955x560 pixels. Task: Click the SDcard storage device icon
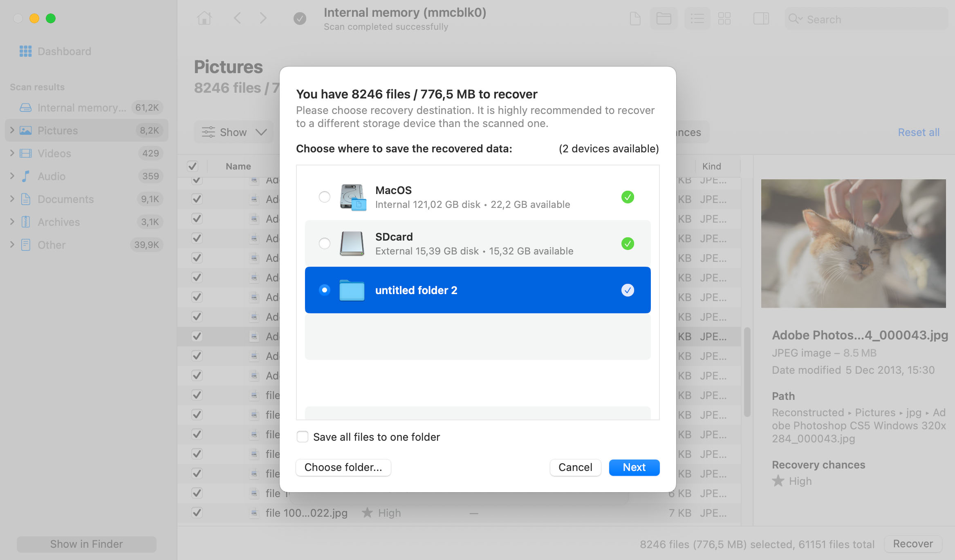click(351, 243)
